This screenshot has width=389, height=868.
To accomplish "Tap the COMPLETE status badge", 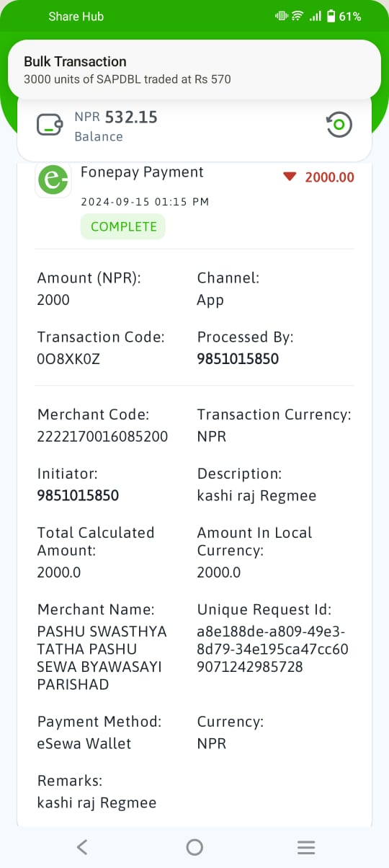I will [x=123, y=226].
